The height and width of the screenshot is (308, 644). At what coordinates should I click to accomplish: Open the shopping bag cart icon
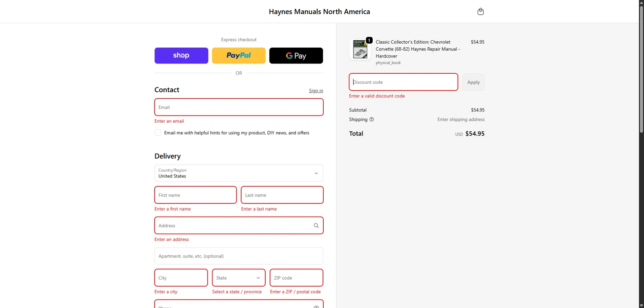480,12
